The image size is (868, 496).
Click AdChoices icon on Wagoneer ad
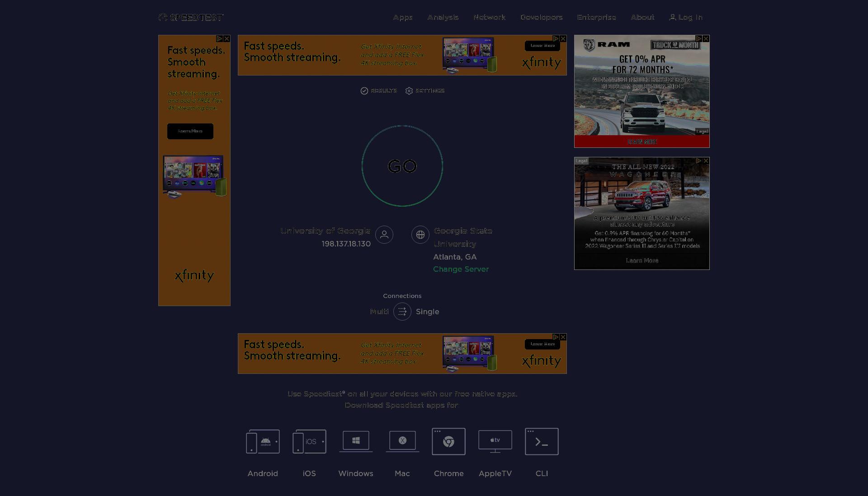[x=699, y=161]
